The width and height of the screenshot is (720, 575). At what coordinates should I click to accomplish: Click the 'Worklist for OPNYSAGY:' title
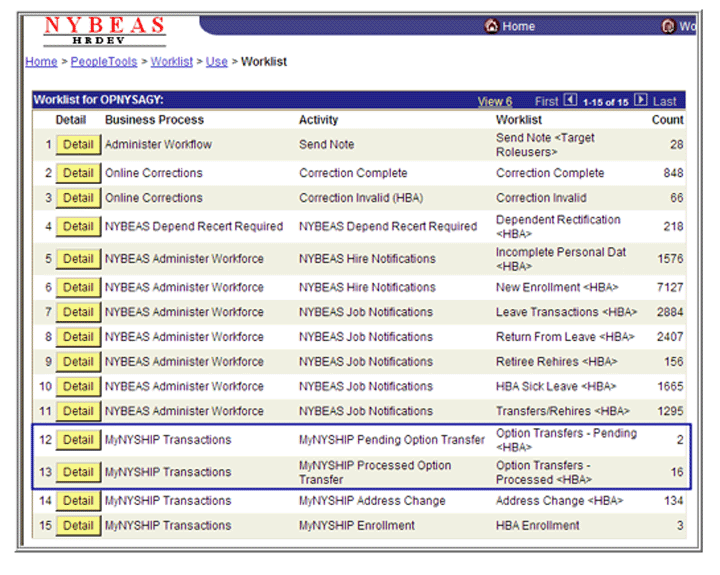(x=99, y=100)
